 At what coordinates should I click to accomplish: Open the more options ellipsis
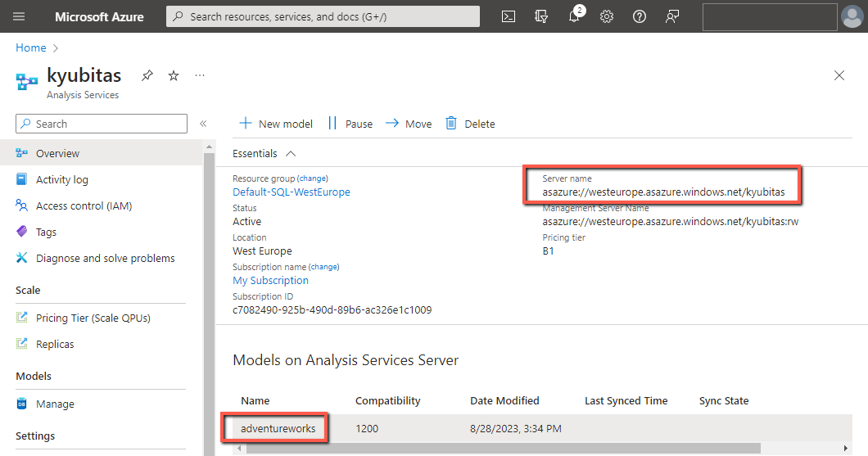pos(200,75)
